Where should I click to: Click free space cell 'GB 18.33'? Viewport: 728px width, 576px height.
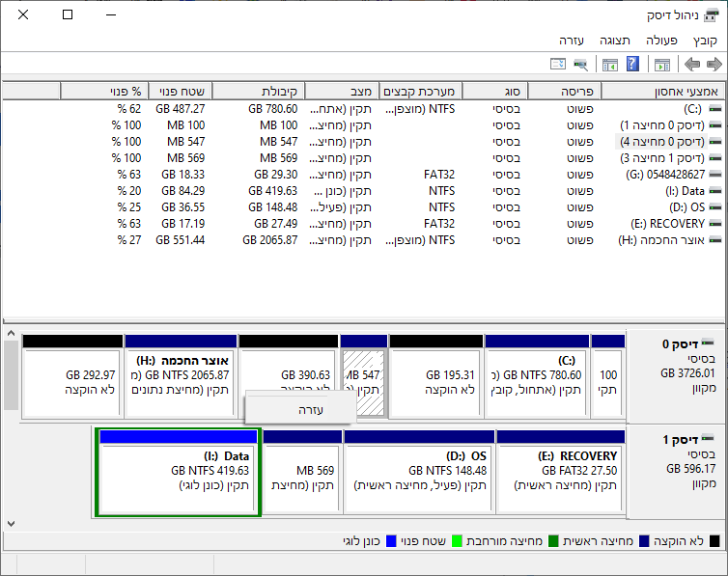coord(182,175)
